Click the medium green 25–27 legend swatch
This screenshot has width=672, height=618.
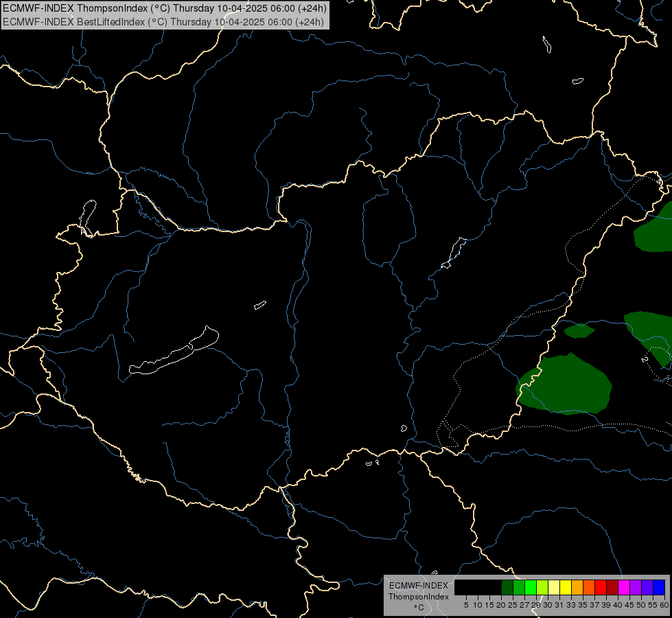tap(519, 588)
